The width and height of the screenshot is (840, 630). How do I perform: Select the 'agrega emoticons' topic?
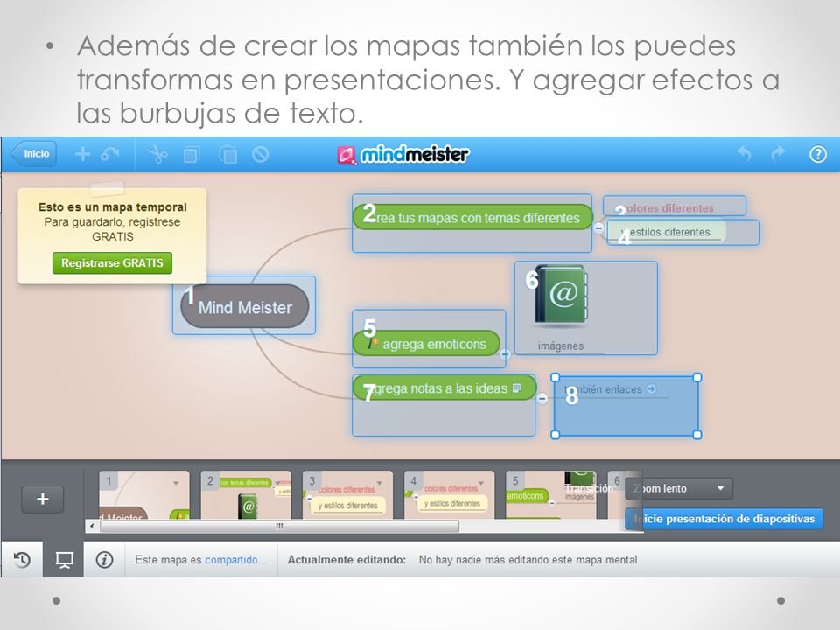[426, 343]
